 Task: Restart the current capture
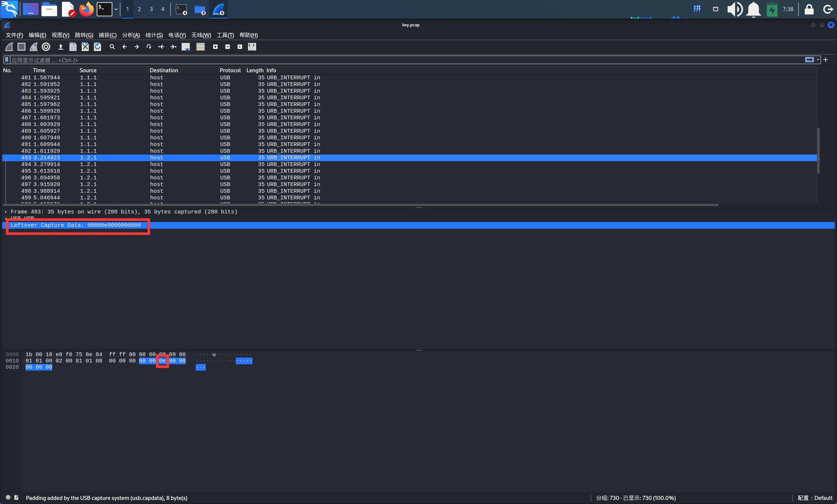[34, 47]
